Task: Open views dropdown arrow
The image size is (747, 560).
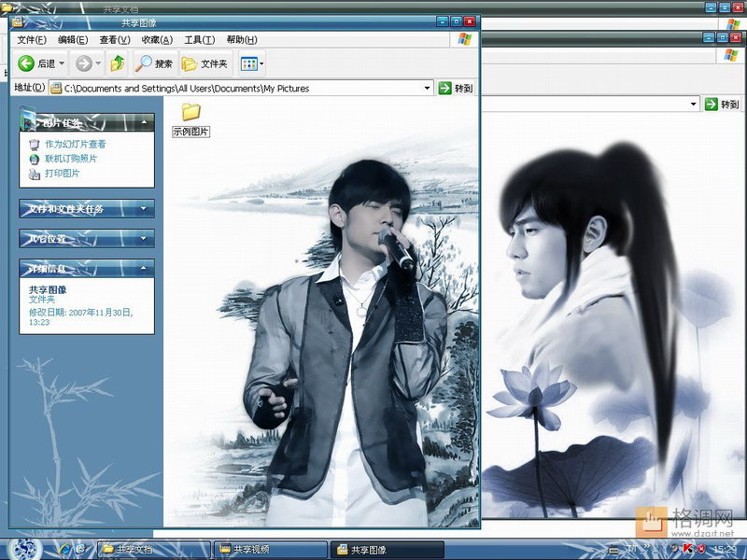Action: point(261,63)
